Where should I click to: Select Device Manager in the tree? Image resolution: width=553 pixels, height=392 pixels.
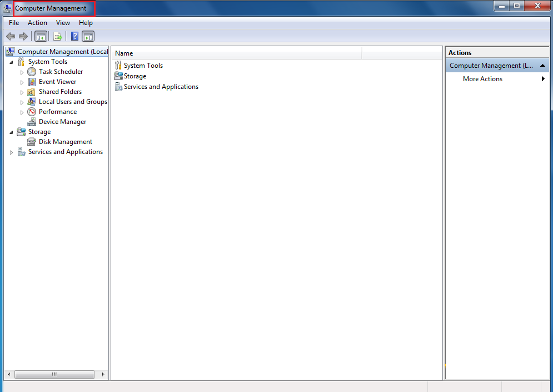pos(62,122)
